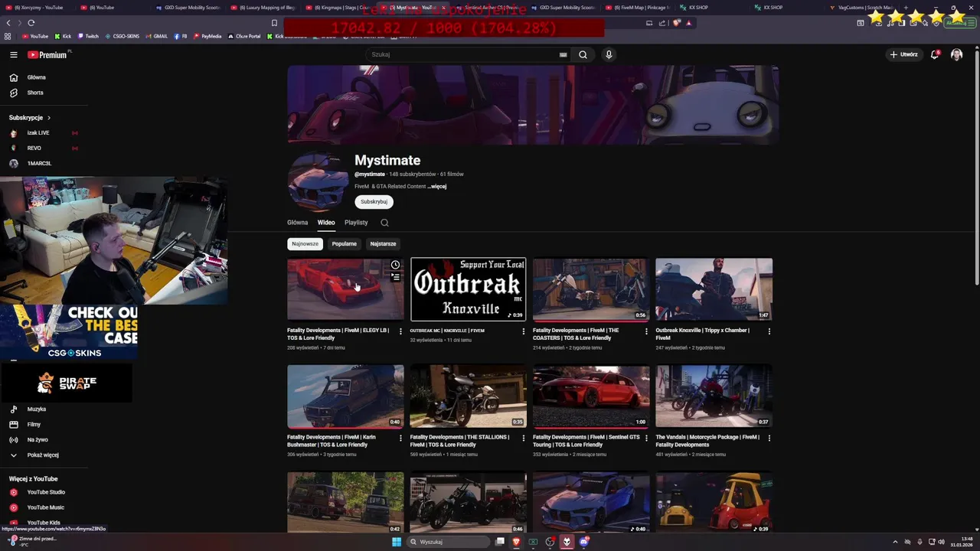Open options menu for OUTBREAK MC video

coord(524,331)
